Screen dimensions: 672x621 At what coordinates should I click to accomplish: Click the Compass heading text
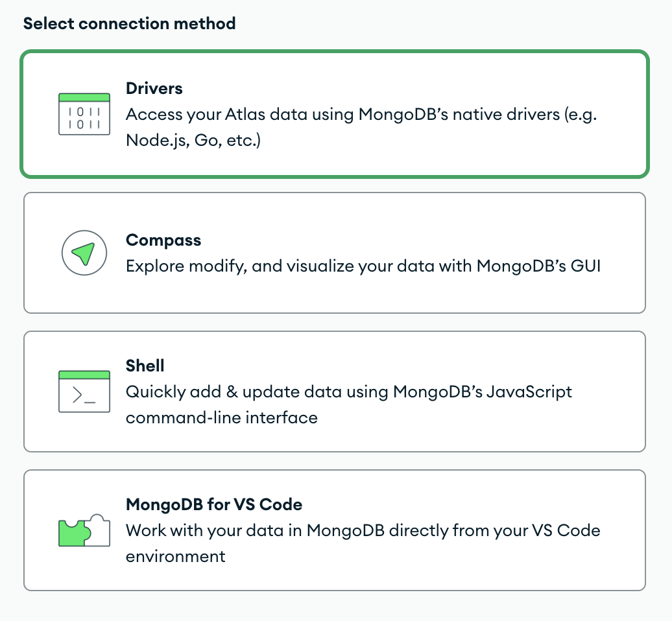[x=163, y=240]
